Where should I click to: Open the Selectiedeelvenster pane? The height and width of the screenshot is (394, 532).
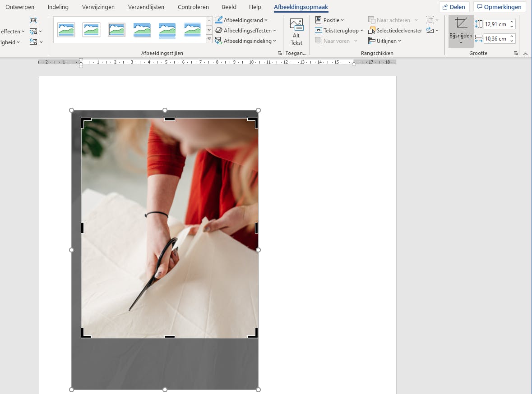click(x=395, y=31)
